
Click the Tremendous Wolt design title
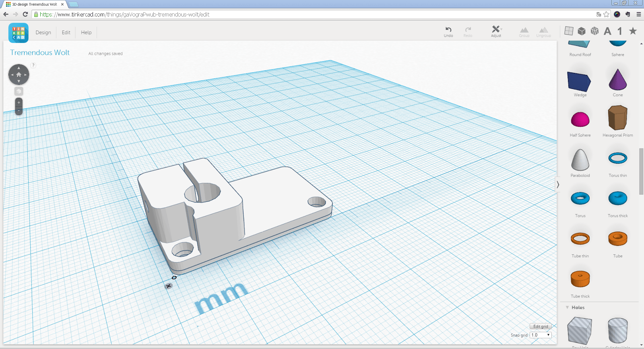(x=40, y=53)
